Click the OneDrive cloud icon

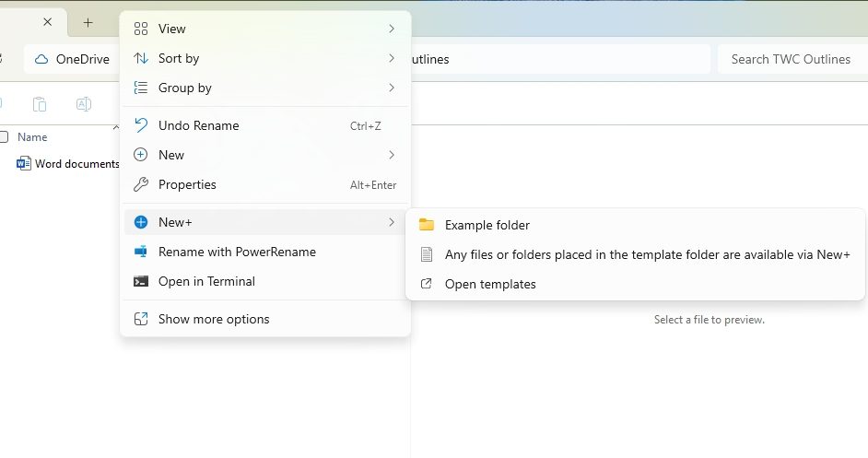[x=41, y=59]
